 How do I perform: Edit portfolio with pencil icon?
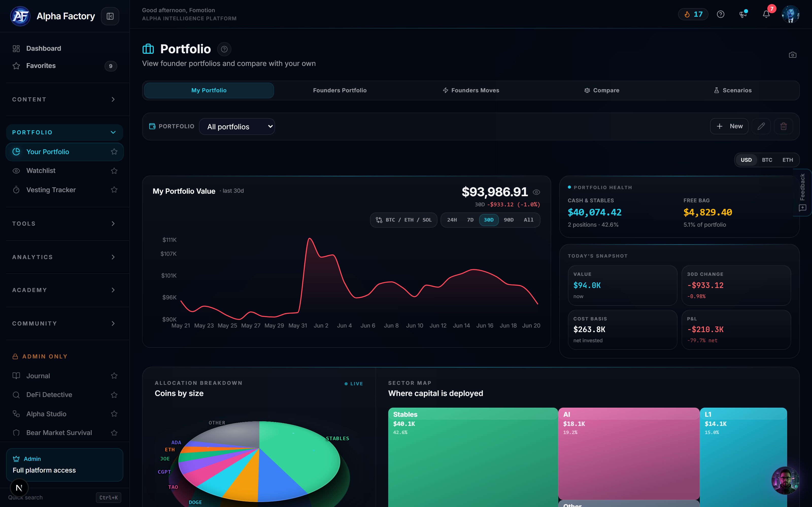(x=761, y=126)
